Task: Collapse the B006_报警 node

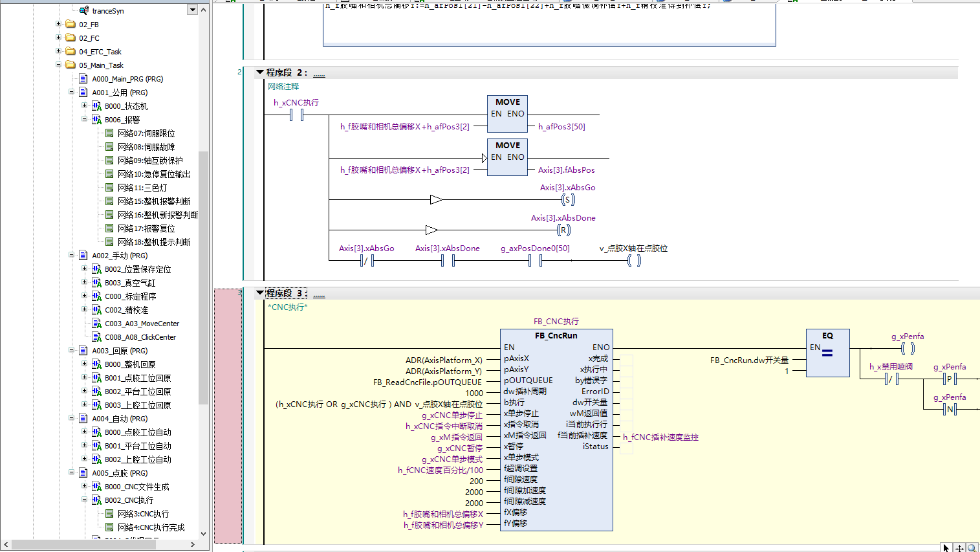Action: [x=84, y=119]
